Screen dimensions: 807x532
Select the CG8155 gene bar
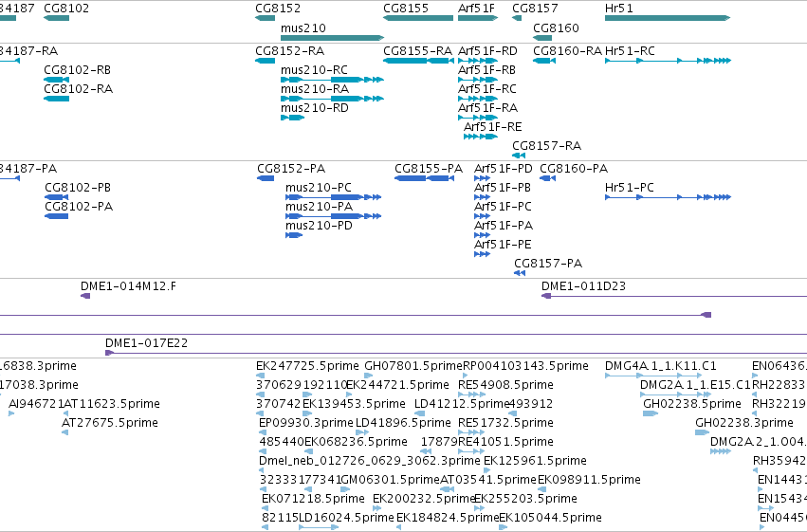coord(418,18)
